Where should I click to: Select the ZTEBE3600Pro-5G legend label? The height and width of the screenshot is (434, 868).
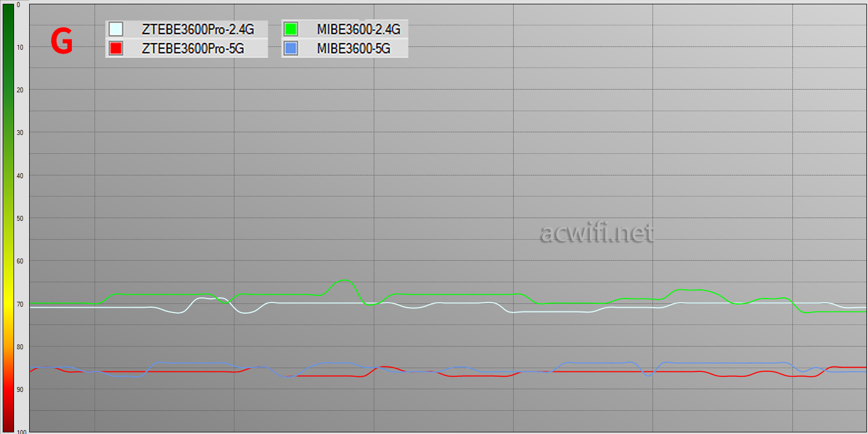pos(193,49)
